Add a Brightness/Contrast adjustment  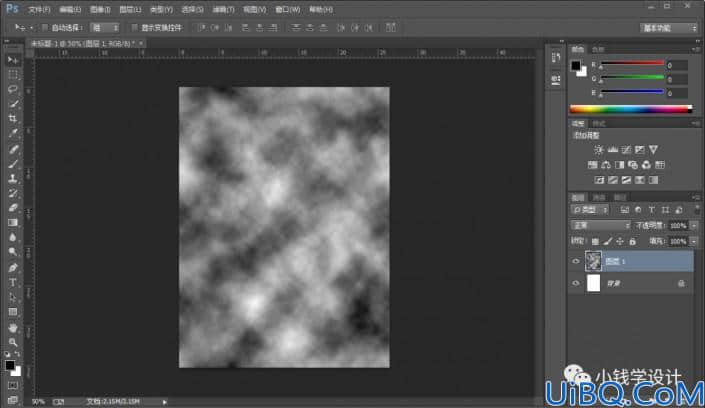pyautogui.click(x=598, y=150)
